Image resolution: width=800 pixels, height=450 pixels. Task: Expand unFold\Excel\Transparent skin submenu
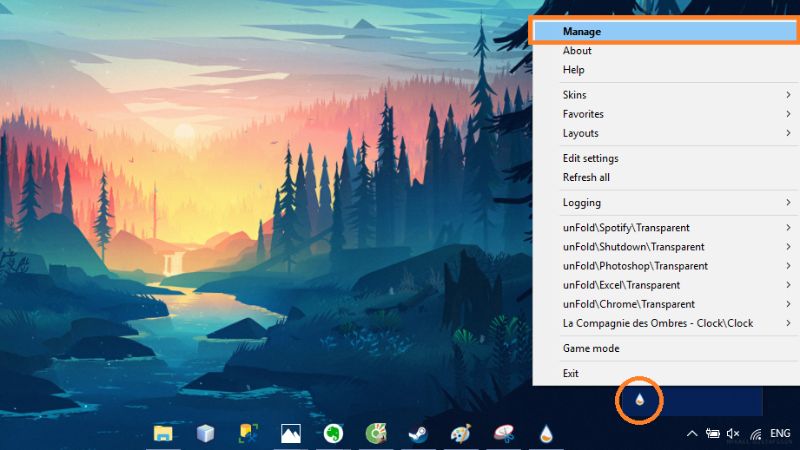(665, 285)
